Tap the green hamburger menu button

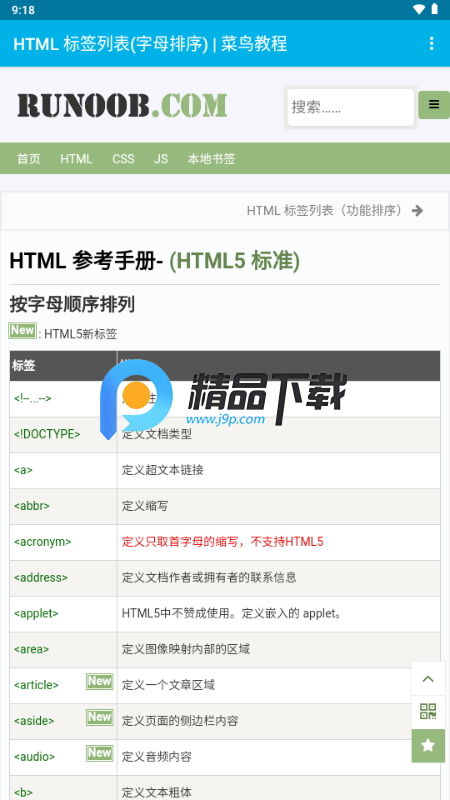point(434,105)
